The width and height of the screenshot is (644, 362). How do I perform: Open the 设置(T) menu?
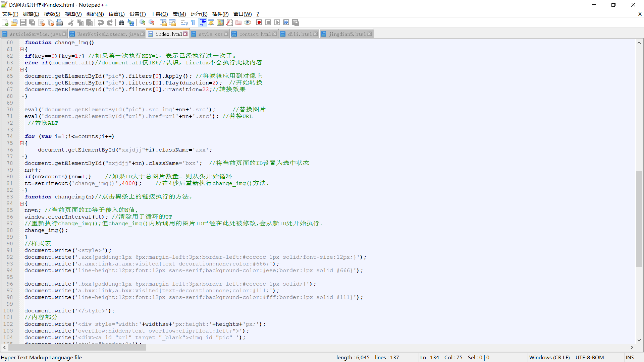coord(138,14)
